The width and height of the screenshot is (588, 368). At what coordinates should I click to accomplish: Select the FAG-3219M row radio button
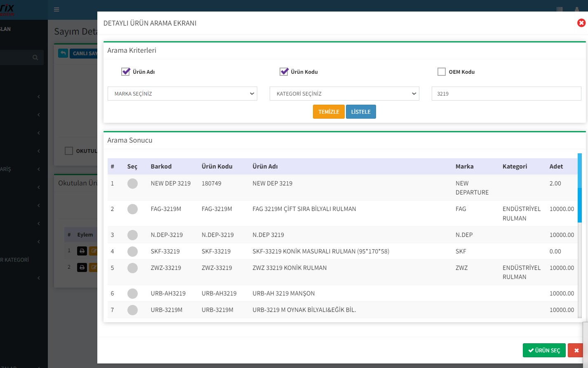[x=132, y=209]
